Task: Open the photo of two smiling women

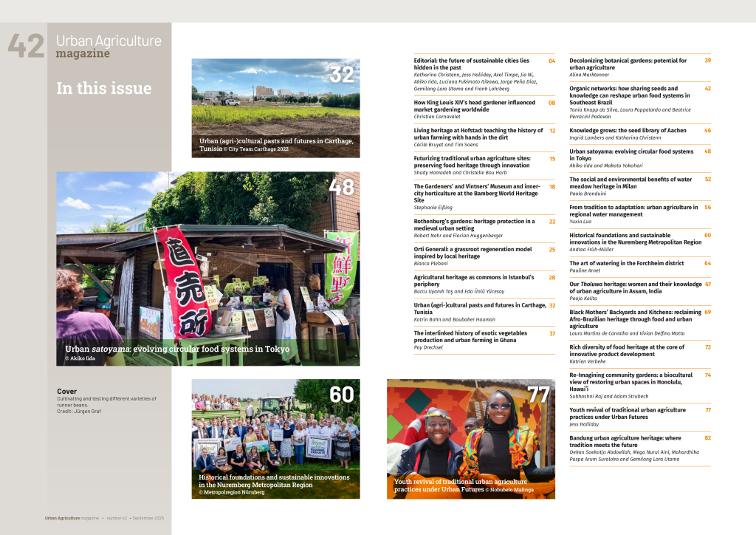Action: pos(471,436)
